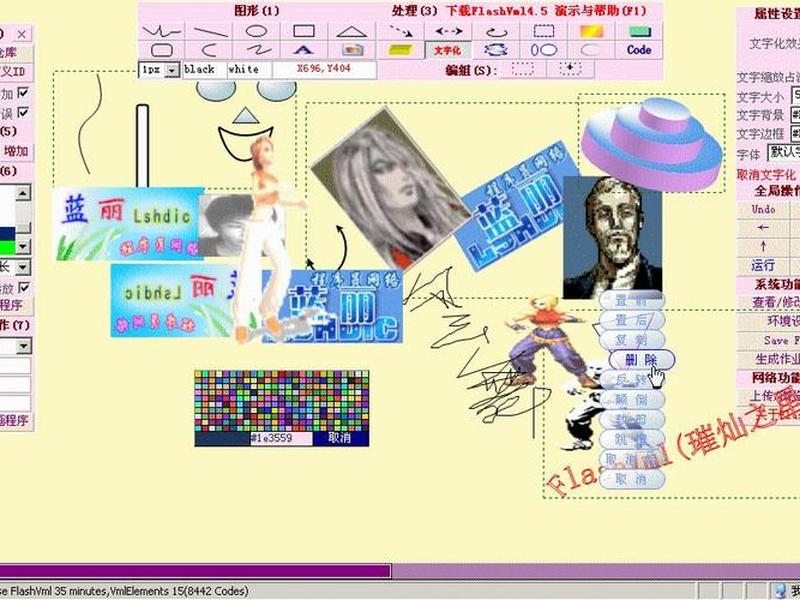Select the straight line tool
Viewport: 800px width, 600px height.
coord(210,31)
